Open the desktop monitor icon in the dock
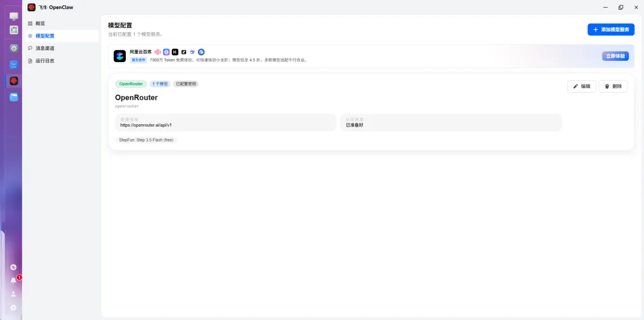 [14, 16]
